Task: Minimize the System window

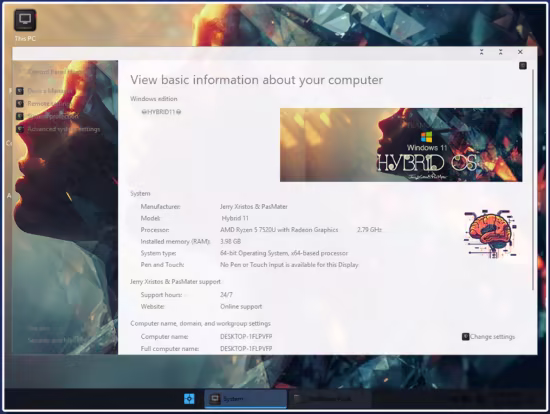Action: pos(482,52)
